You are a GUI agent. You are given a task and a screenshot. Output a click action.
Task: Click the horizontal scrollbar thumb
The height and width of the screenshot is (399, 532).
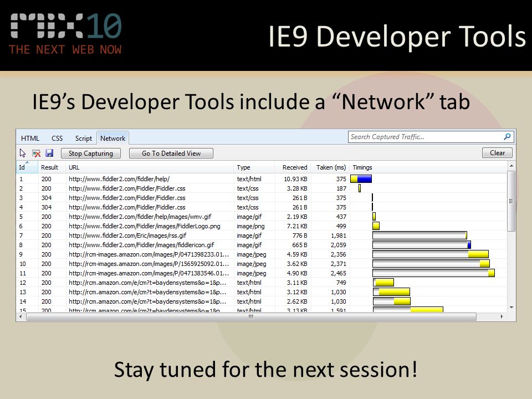click(x=251, y=316)
